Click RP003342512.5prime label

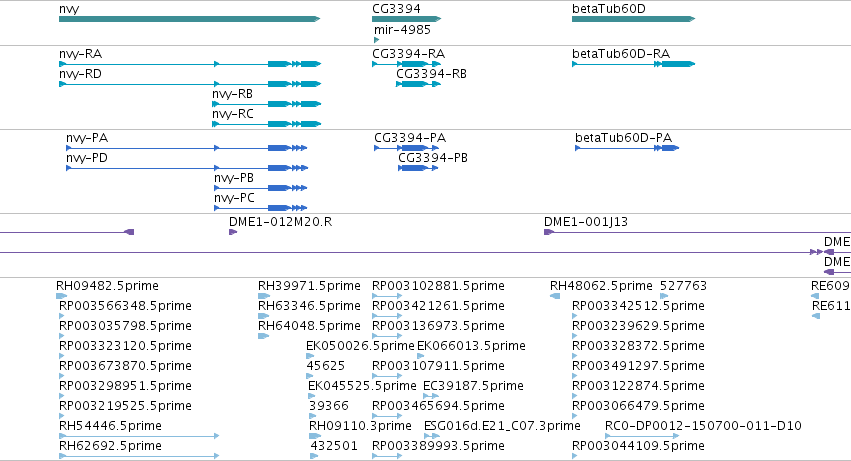639,306
